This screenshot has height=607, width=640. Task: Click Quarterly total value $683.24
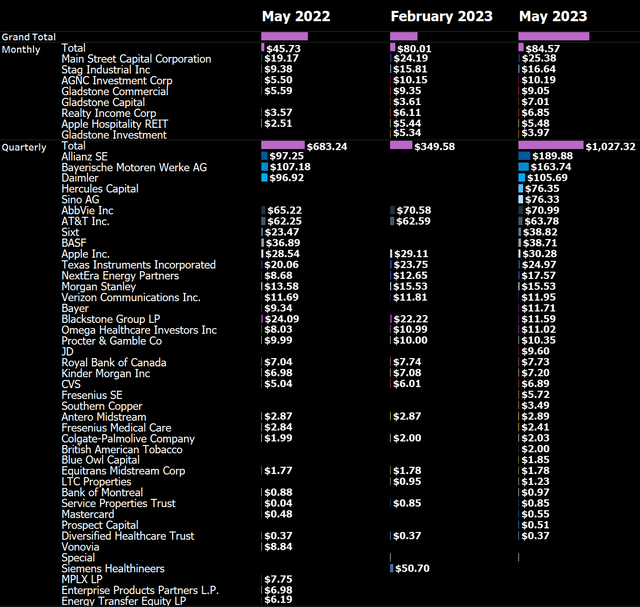[327, 147]
